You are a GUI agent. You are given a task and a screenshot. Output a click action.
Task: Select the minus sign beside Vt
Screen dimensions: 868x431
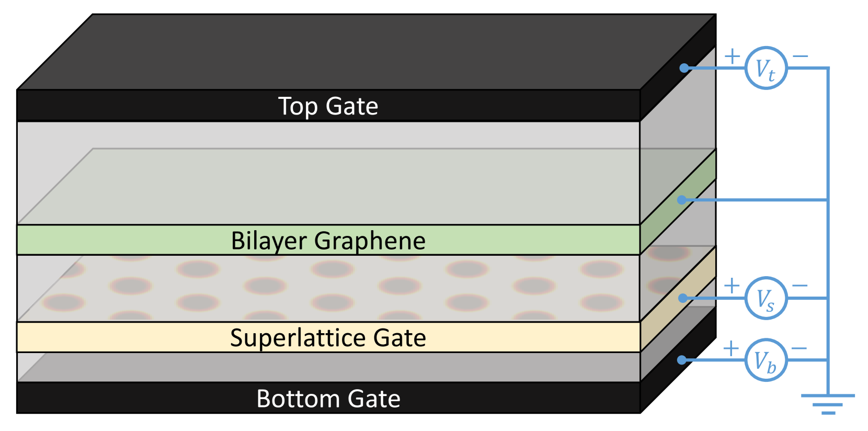(x=800, y=56)
